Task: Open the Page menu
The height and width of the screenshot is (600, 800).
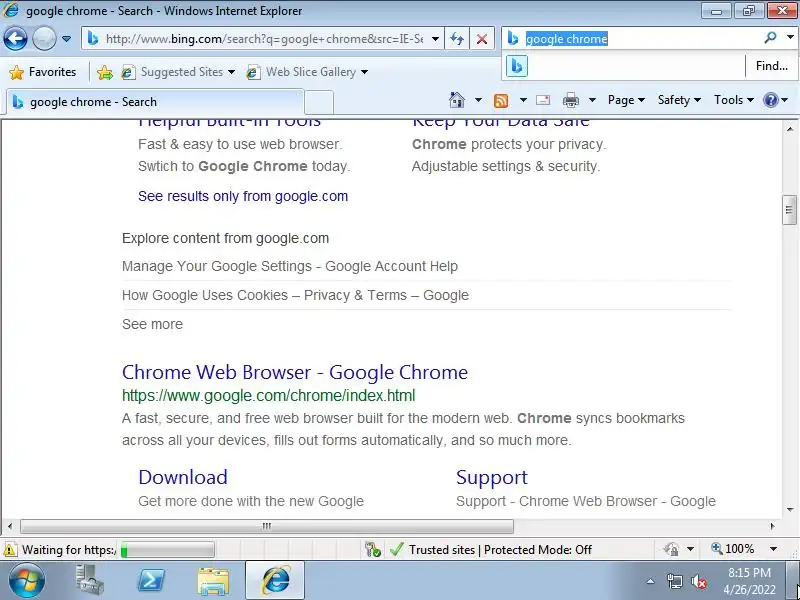Action: coord(626,100)
